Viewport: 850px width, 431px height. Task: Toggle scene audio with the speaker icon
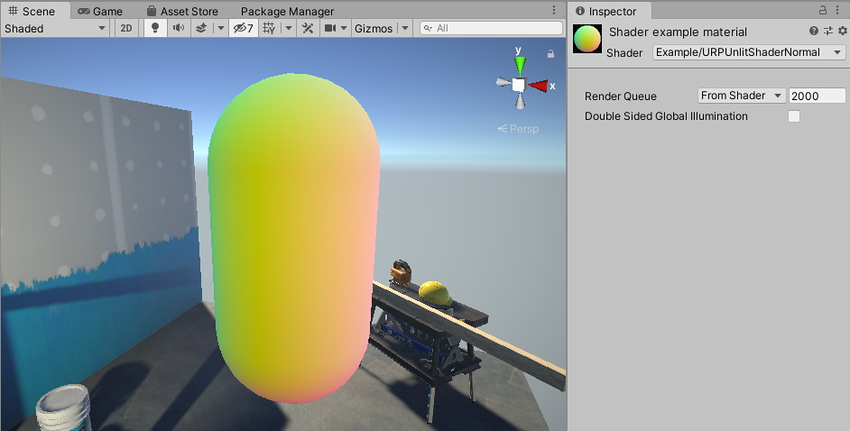coord(178,28)
